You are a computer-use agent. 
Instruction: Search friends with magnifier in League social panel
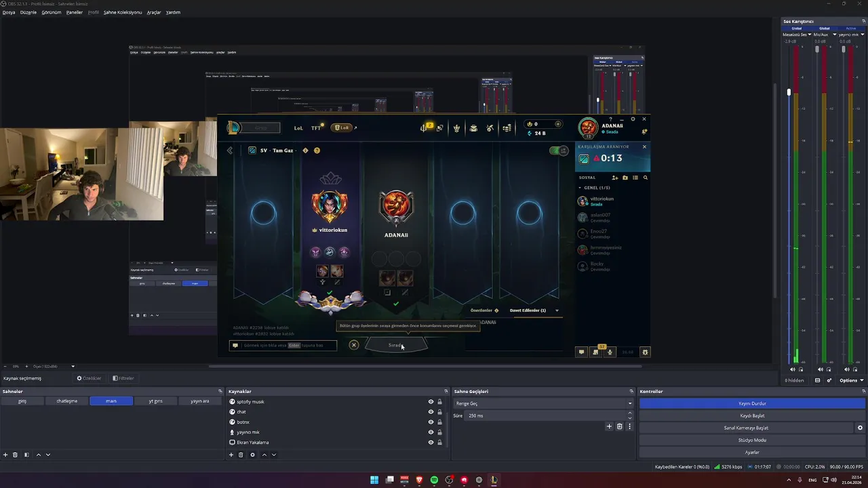pyautogui.click(x=645, y=178)
